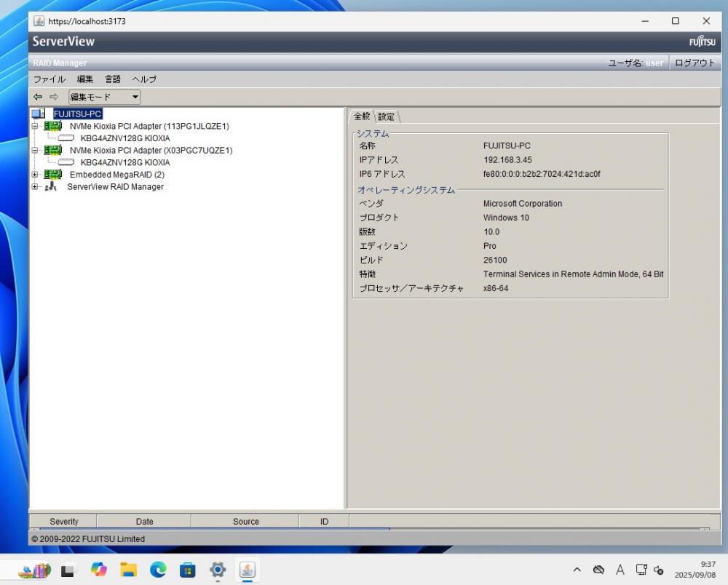Click the version value 10.0
This screenshot has width=728, height=585.
[x=491, y=231]
